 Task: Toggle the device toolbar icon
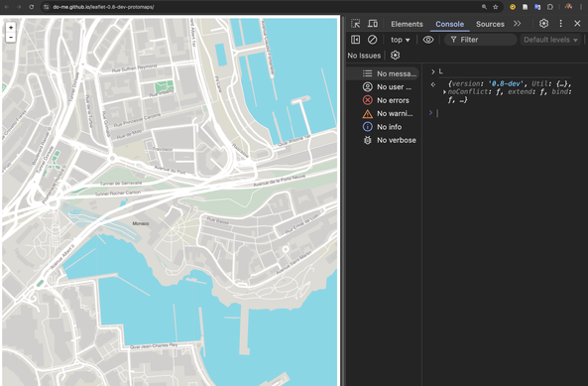click(373, 24)
